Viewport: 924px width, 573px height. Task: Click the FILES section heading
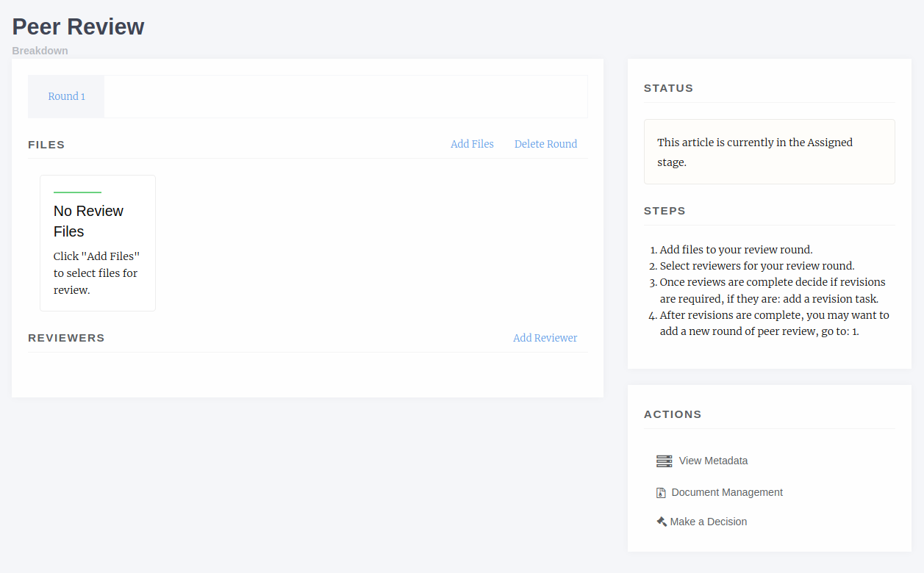46,145
